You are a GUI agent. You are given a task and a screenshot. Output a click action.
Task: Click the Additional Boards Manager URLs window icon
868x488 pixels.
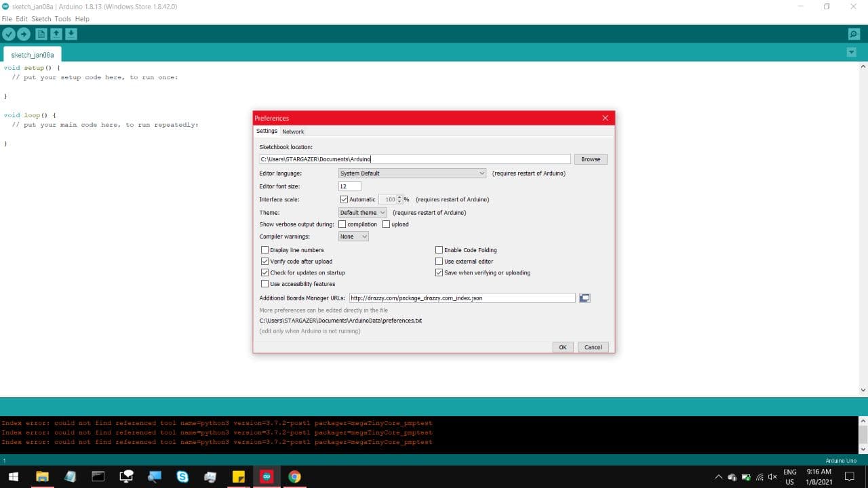[585, 298]
